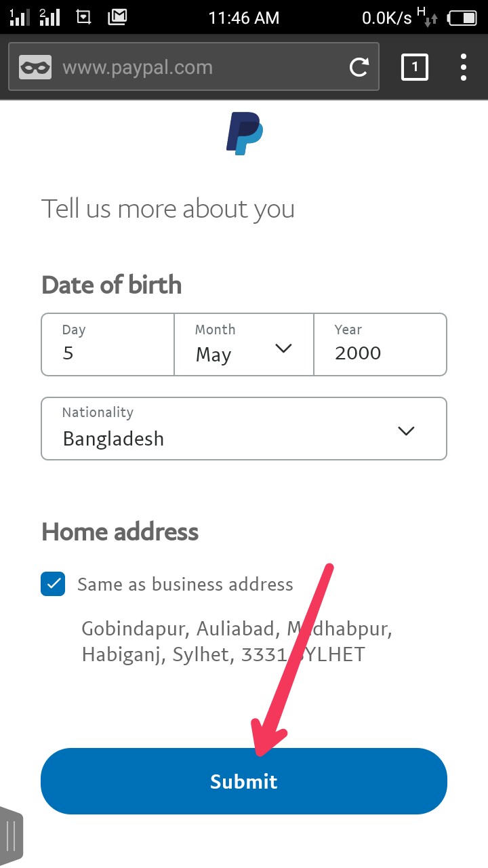Viewport: 488px width, 868px height.
Task: Click the Month dropdown chevron arrow
Action: pyautogui.click(x=283, y=349)
